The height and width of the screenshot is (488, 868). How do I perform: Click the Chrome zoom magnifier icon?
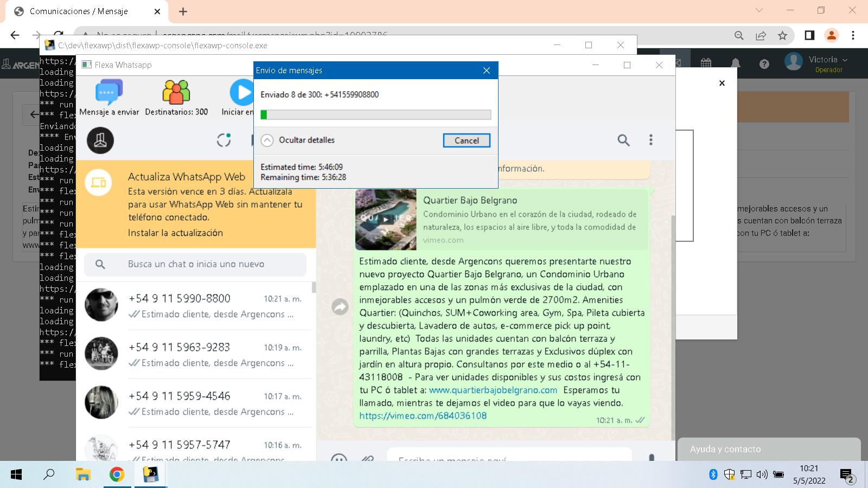[x=739, y=35]
